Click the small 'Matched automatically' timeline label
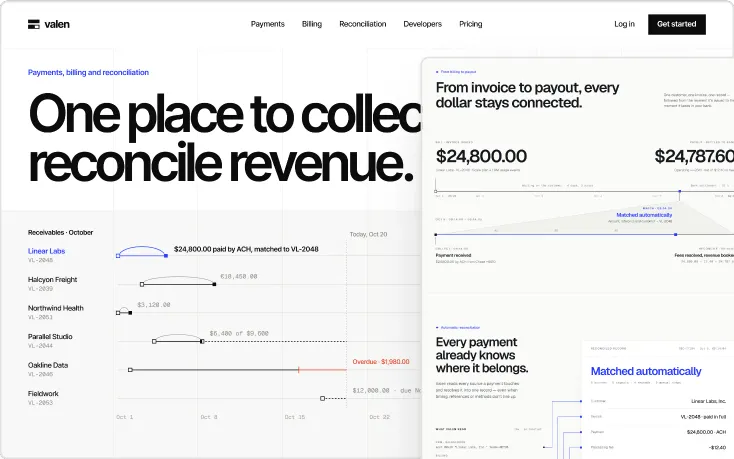Screen dimensions: 734x459 [x=644, y=215]
